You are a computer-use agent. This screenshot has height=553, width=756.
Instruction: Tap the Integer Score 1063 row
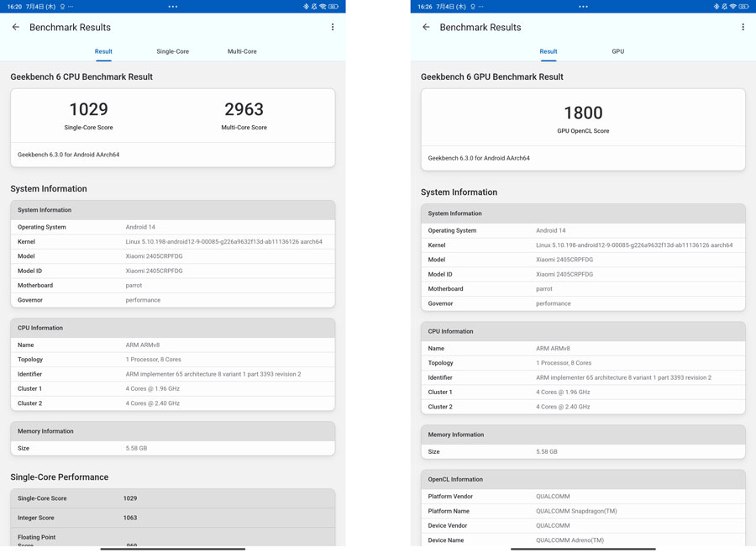[x=172, y=518]
